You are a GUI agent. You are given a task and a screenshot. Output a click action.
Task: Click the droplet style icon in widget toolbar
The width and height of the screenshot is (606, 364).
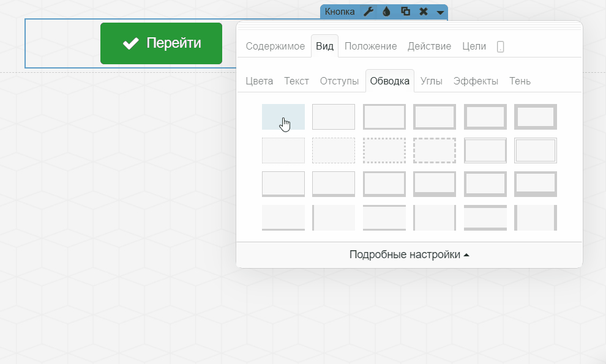pyautogui.click(x=387, y=12)
